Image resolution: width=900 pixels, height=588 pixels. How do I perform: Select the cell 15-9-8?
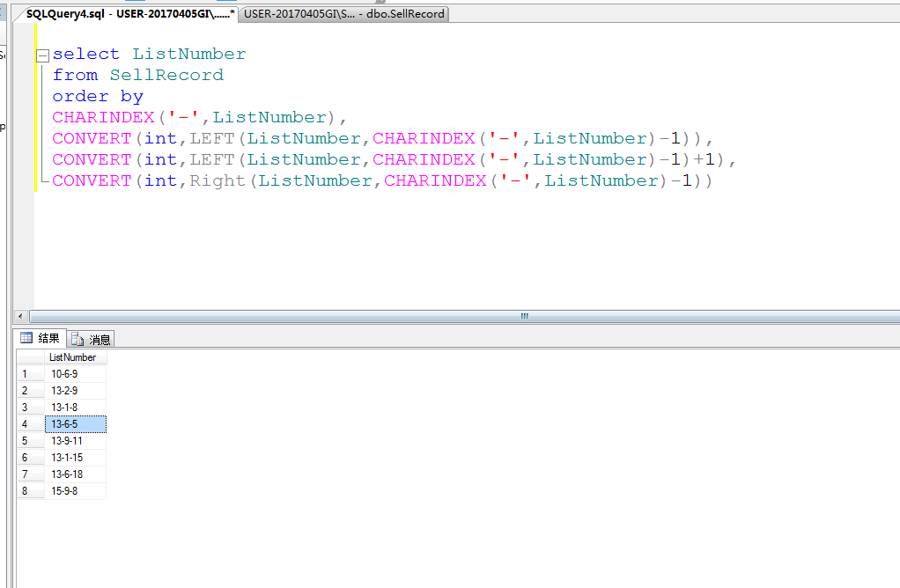[x=75, y=490]
